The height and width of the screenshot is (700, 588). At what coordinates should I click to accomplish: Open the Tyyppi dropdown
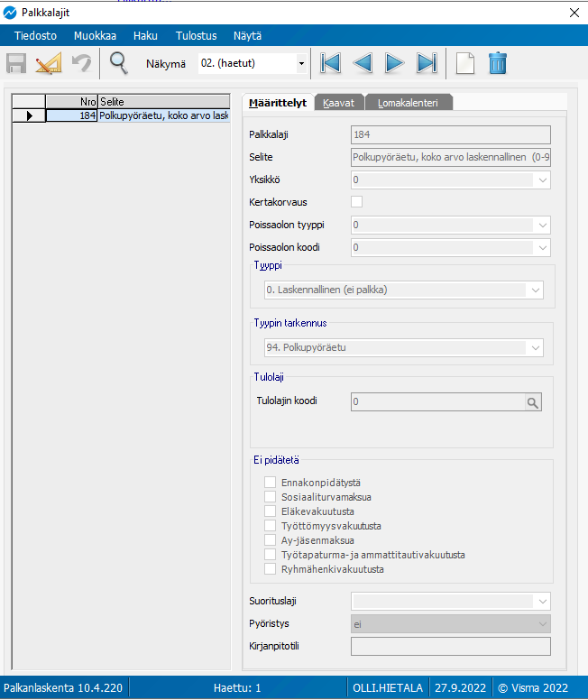click(536, 290)
